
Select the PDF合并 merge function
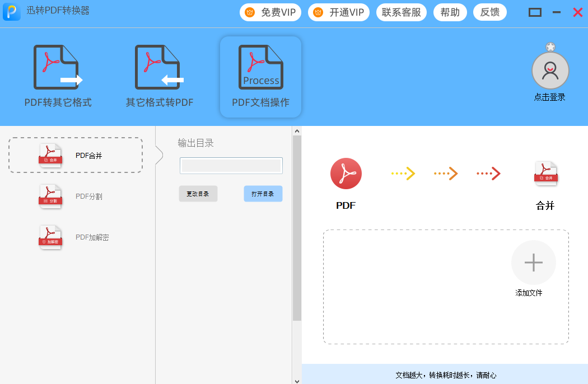click(76, 155)
